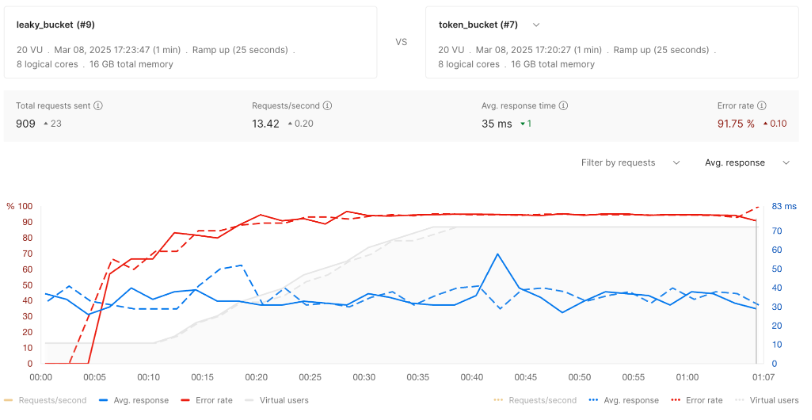Open the Avg. response metric dropdown
The width and height of the screenshot is (812, 420).
coord(747,162)
